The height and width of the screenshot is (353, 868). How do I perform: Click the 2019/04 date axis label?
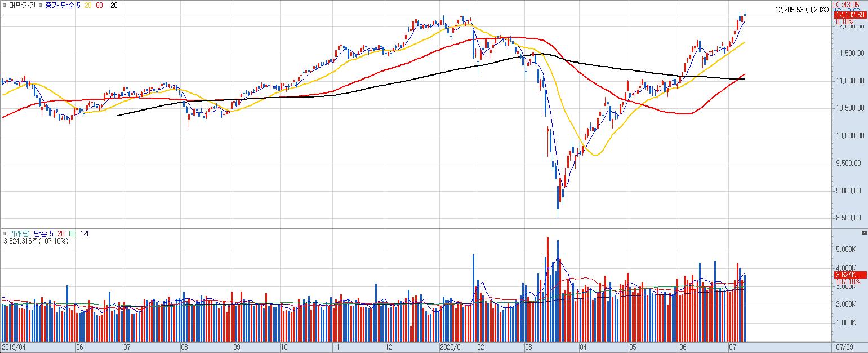pos(13,347)
